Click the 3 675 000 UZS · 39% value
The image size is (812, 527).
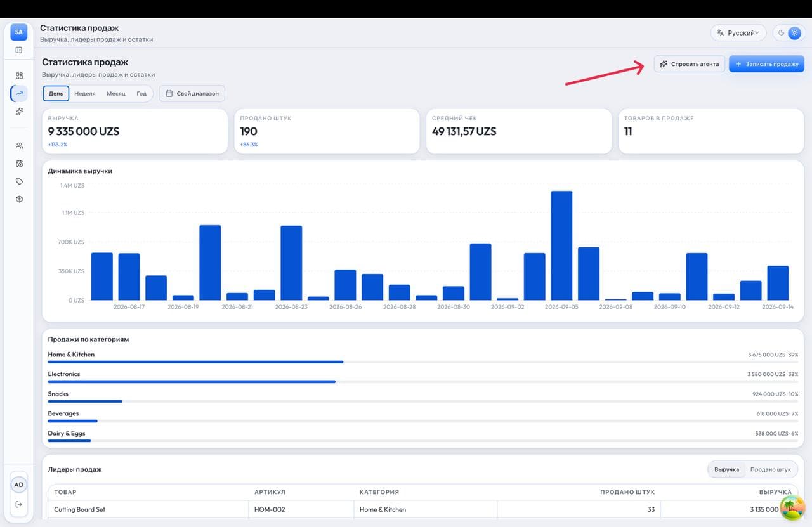(x=773, y=355)
